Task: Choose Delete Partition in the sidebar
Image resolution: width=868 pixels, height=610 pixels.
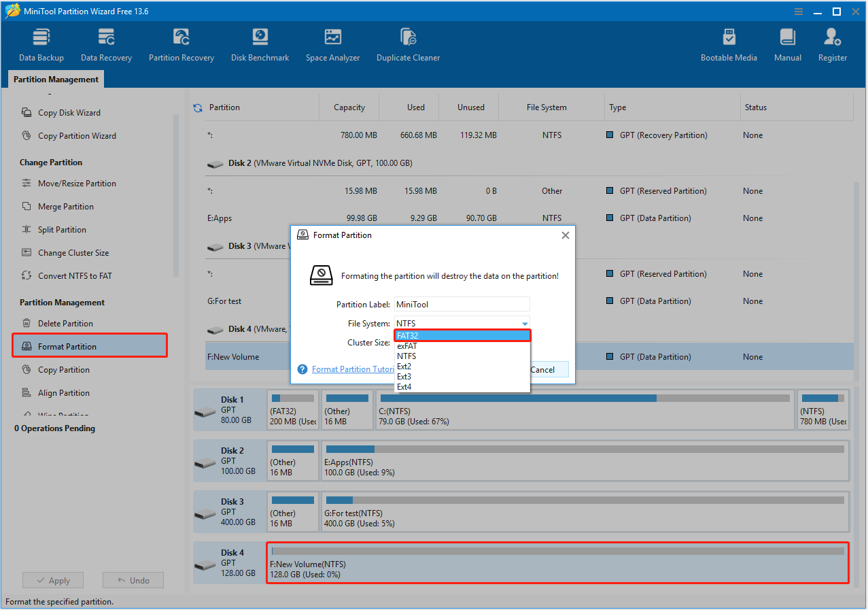Action: point(65,324)
